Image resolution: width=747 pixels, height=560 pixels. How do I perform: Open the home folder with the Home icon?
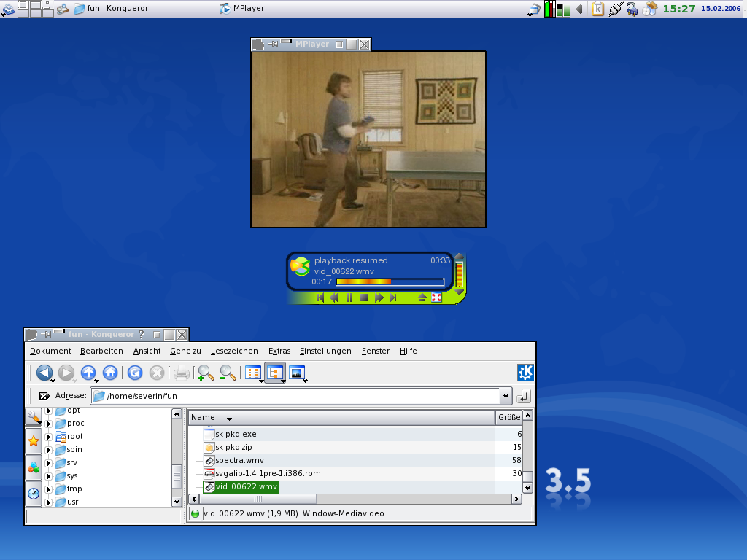point(110,373)
